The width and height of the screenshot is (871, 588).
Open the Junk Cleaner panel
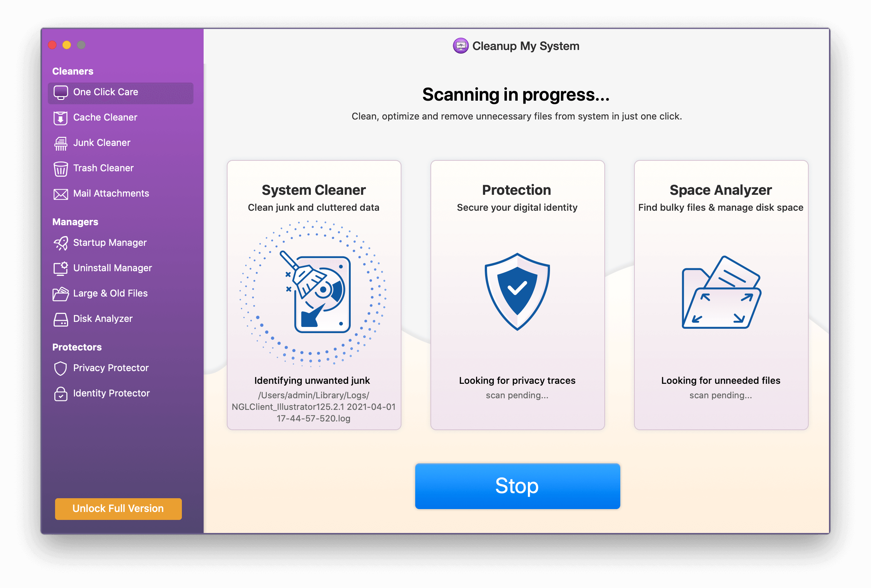[100, 142]
